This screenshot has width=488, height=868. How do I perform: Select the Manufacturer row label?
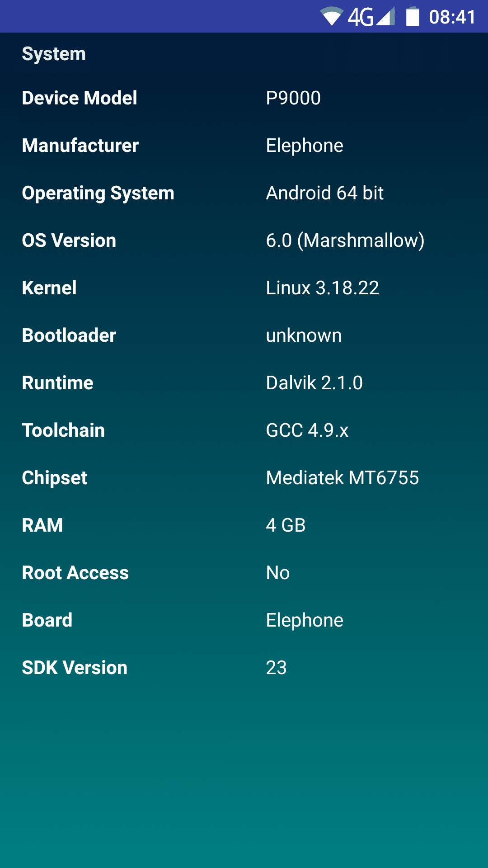[80, 146]
